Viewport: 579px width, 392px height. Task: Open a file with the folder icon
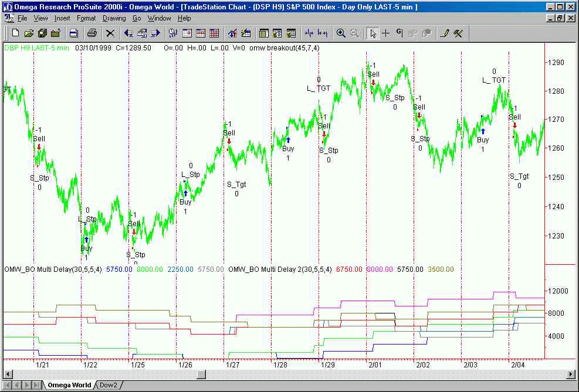pos(29,33)
